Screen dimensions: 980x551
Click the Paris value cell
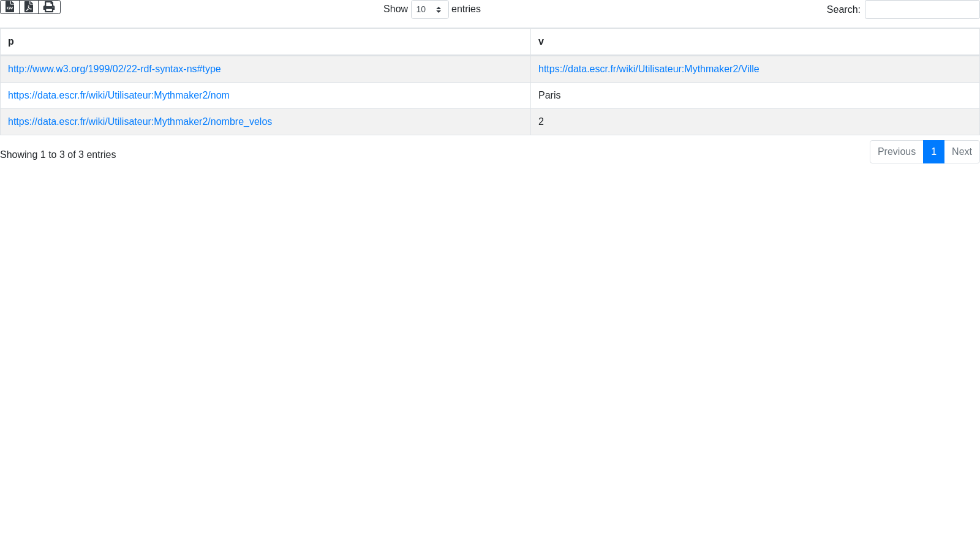(549, 96)
